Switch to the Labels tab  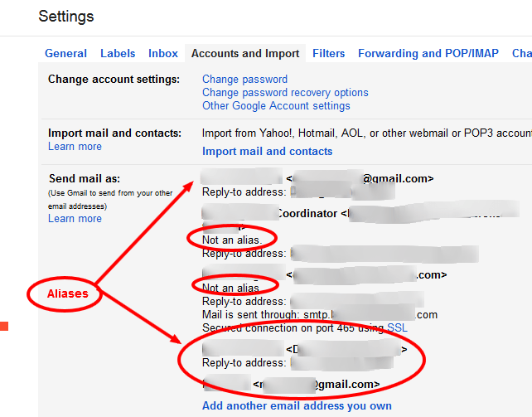118,53
